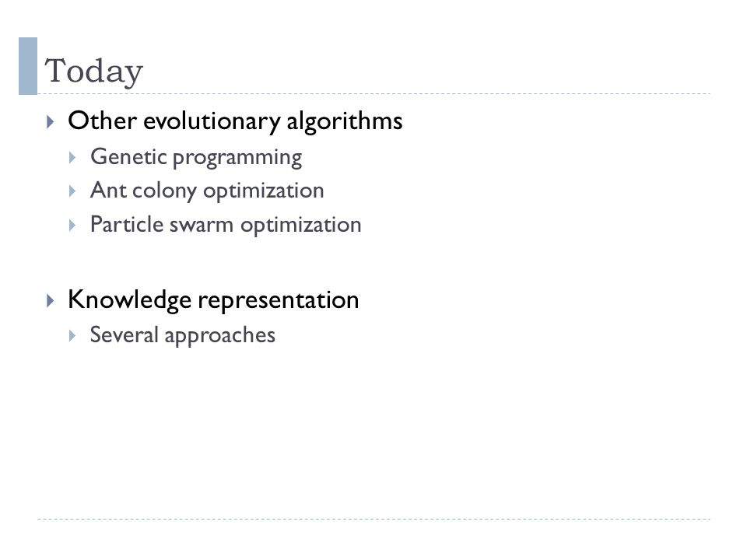Click the word colony in the Ant line

click(164, 191)
